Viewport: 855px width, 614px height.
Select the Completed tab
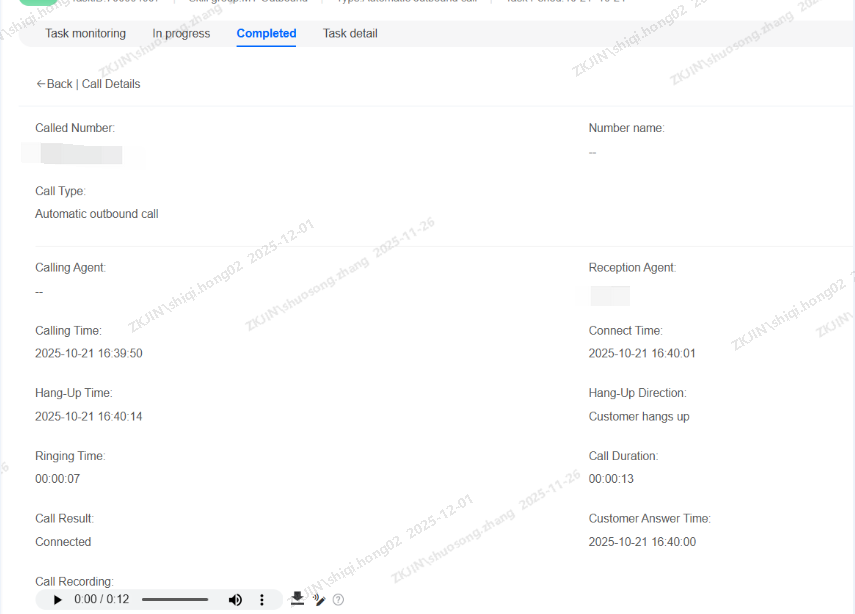(x=266, y=33)
